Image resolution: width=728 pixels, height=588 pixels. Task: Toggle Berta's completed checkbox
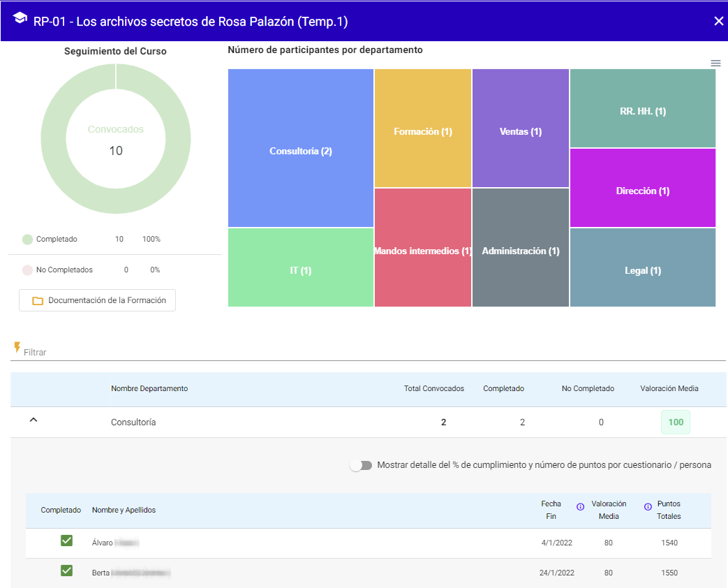pyautogui.click(x=67, y=571)
